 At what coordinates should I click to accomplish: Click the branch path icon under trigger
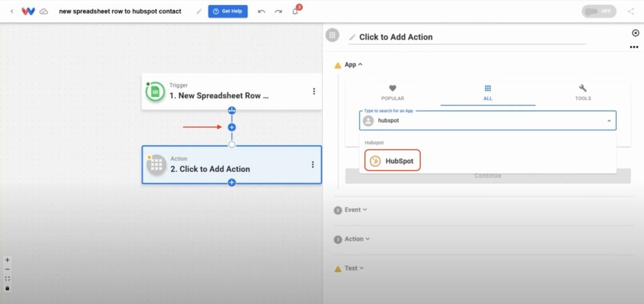[x=231, y=111]
